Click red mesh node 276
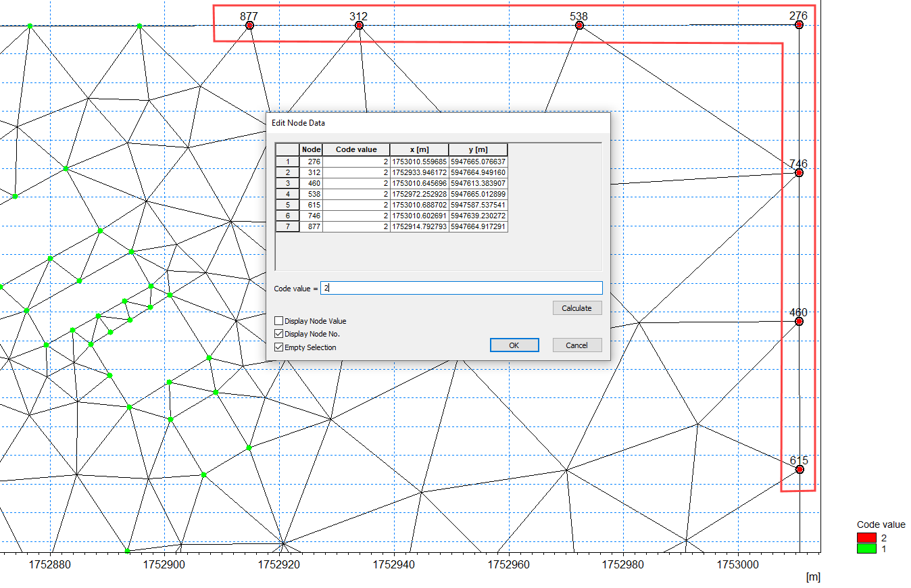Screen dimensions: 911x588 click(x=799, y=25)
